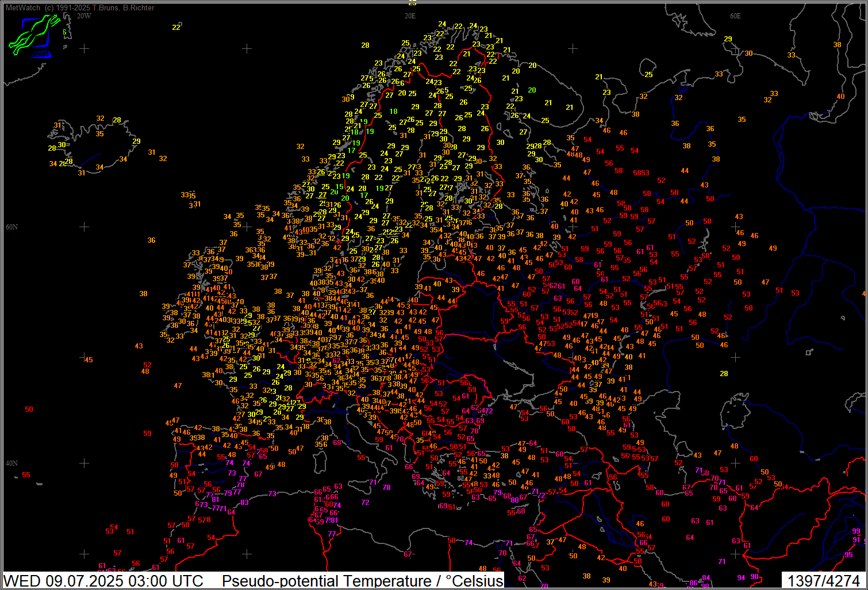
Task: Click the magenta 99 station value
Action: coord(856,531)
